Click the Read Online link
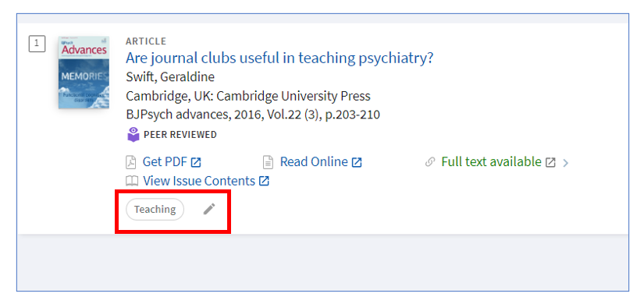 [x=314, y=162]
